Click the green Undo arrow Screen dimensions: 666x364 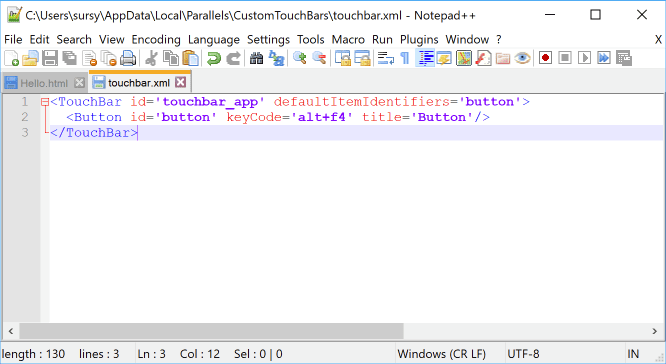pos(214,58)
